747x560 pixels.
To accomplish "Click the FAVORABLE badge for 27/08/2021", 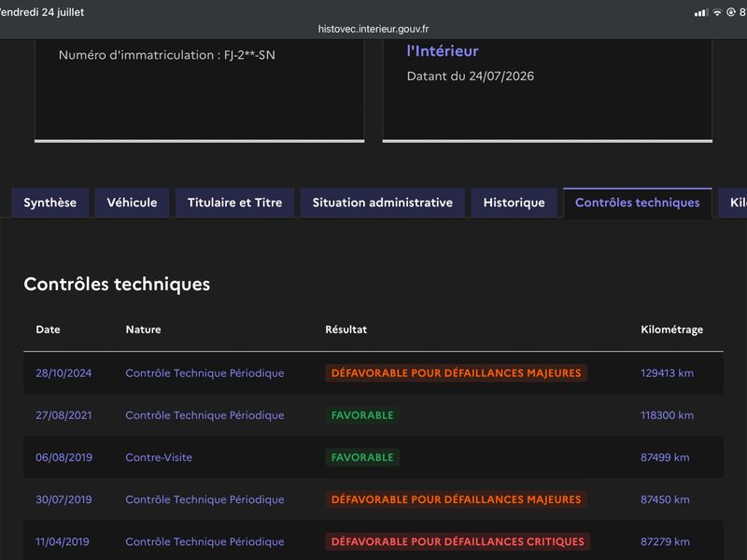I will pyautogui.click(x=362, y=415).
